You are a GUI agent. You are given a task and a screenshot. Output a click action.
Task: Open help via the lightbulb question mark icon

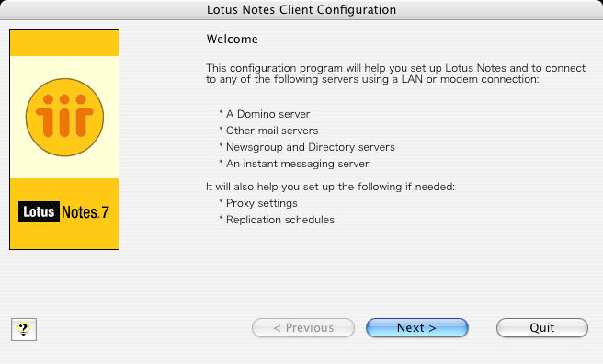(x=24, y=329)
